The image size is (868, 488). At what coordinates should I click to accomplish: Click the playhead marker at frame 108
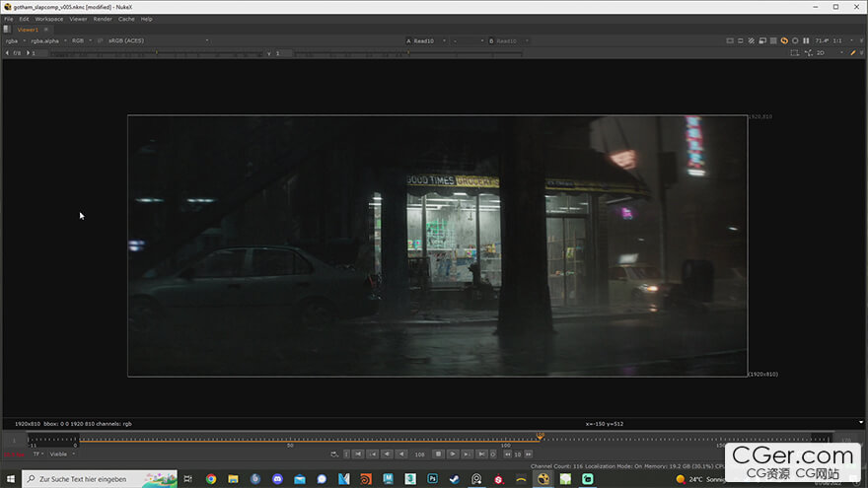(x=541, y=436)
